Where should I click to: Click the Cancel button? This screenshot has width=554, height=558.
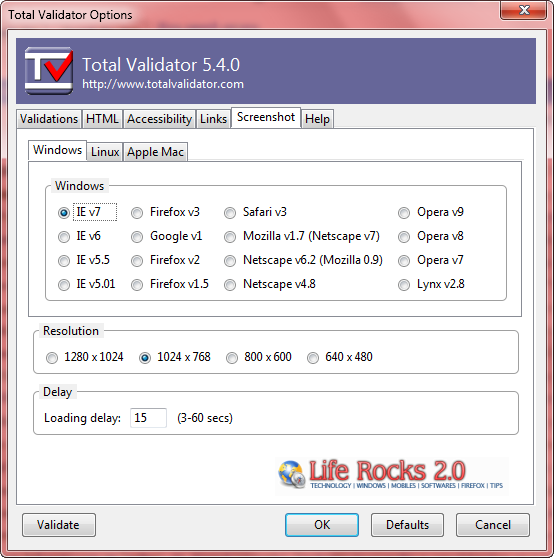coord(493,525)
